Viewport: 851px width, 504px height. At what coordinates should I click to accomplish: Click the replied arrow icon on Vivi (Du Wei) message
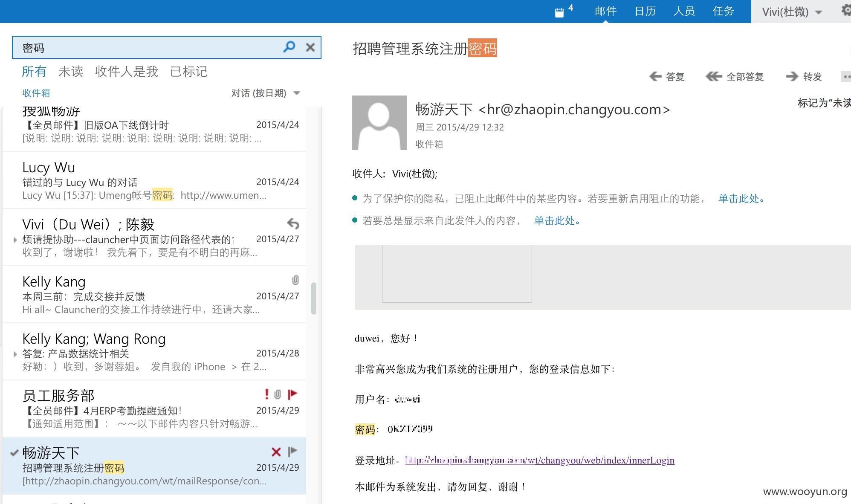[293, 223]
